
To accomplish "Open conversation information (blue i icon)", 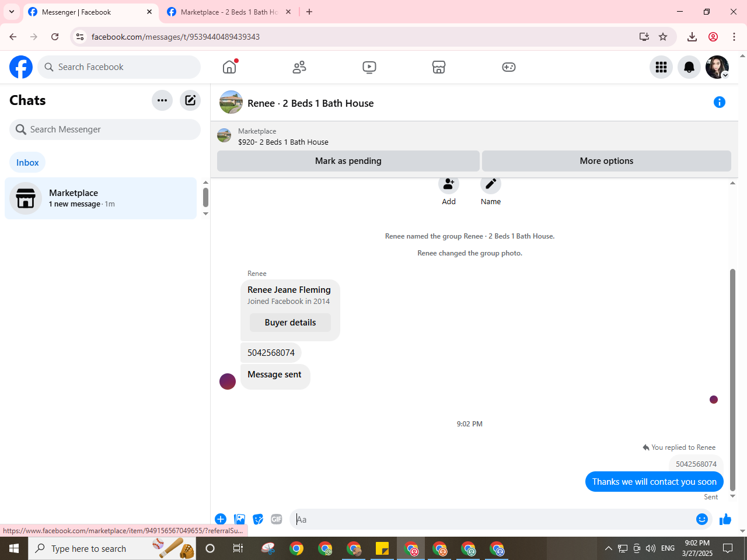I will tap(720, 102).
